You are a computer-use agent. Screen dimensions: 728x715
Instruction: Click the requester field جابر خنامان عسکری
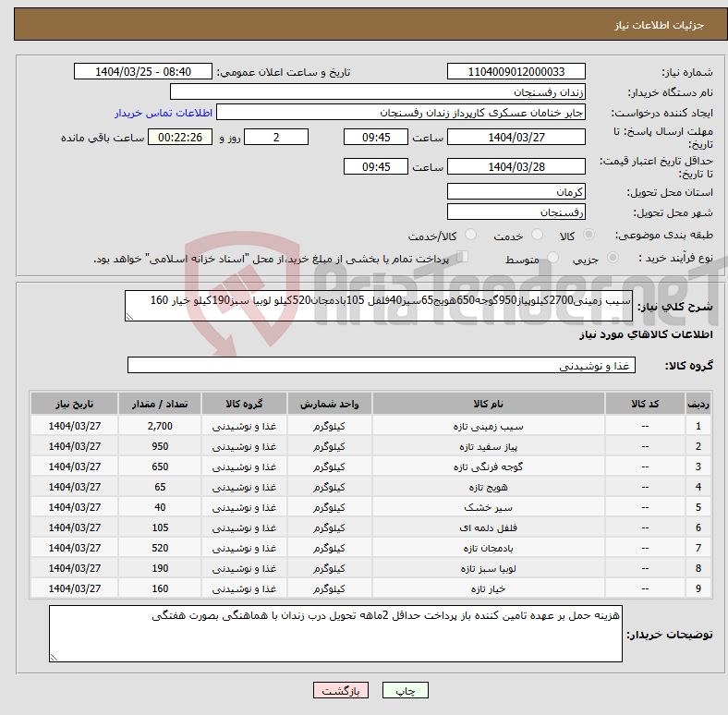(x=401, y=113)
